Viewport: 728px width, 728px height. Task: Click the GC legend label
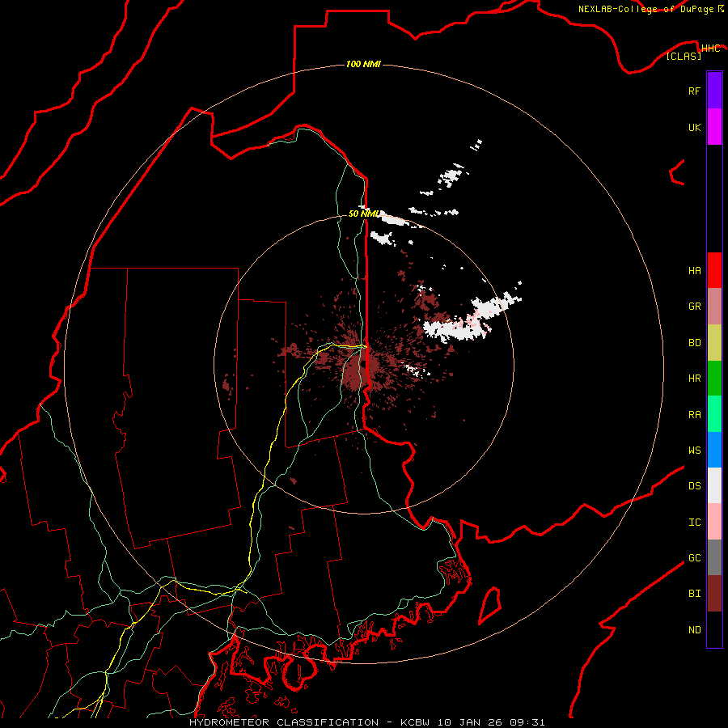tap(694, 558)
